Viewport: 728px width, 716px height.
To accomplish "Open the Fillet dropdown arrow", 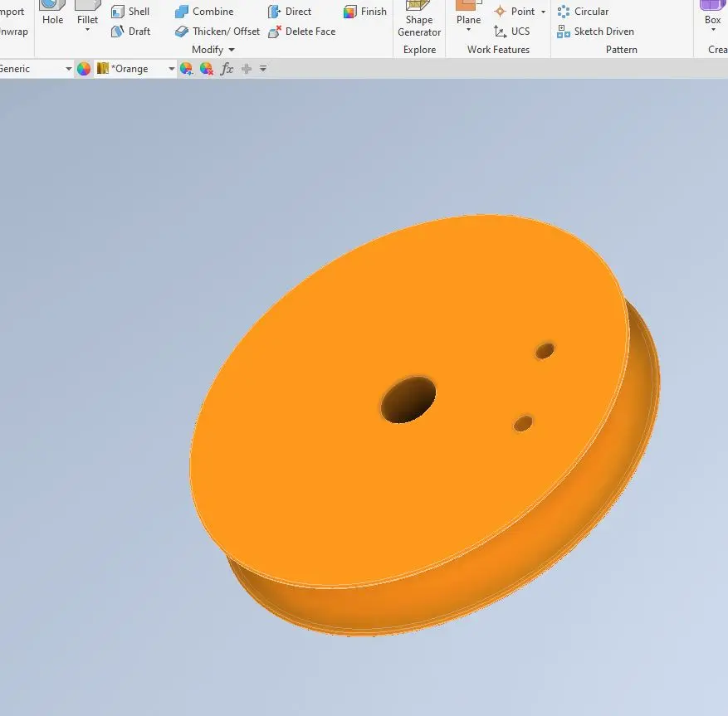I will click(87, 31).
